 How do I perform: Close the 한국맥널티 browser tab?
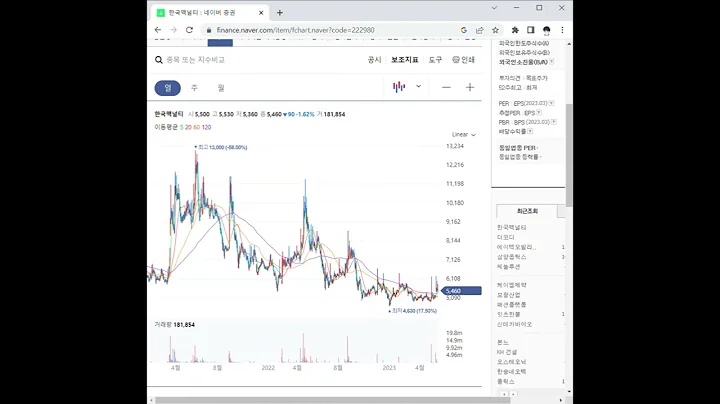(x=261, y=13)
